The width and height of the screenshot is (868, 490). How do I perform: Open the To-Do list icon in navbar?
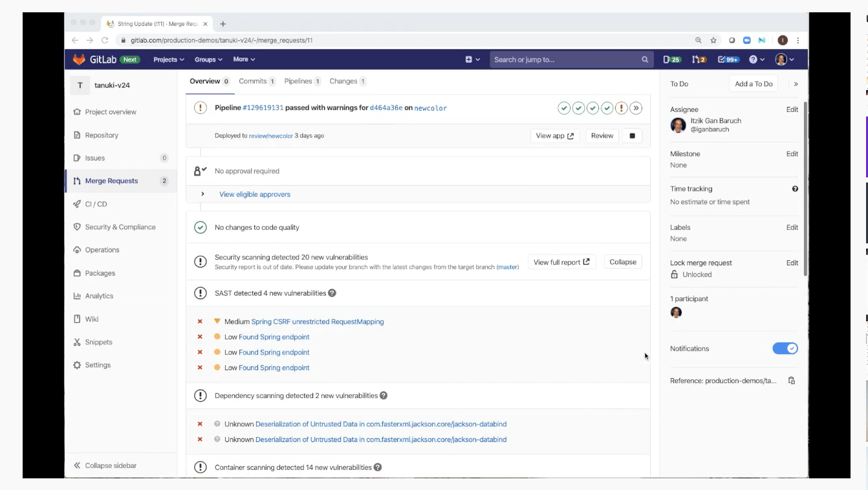click(728, 60)
